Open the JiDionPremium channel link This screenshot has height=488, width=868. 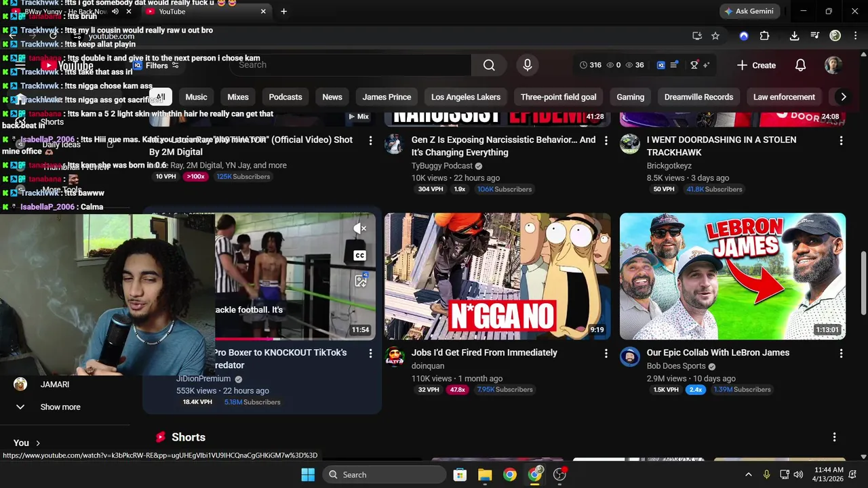[x=203, y=379]
